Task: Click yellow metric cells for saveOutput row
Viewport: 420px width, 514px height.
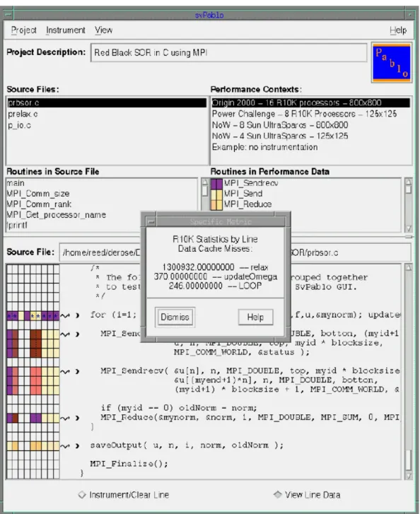Action: click(33, 446)
